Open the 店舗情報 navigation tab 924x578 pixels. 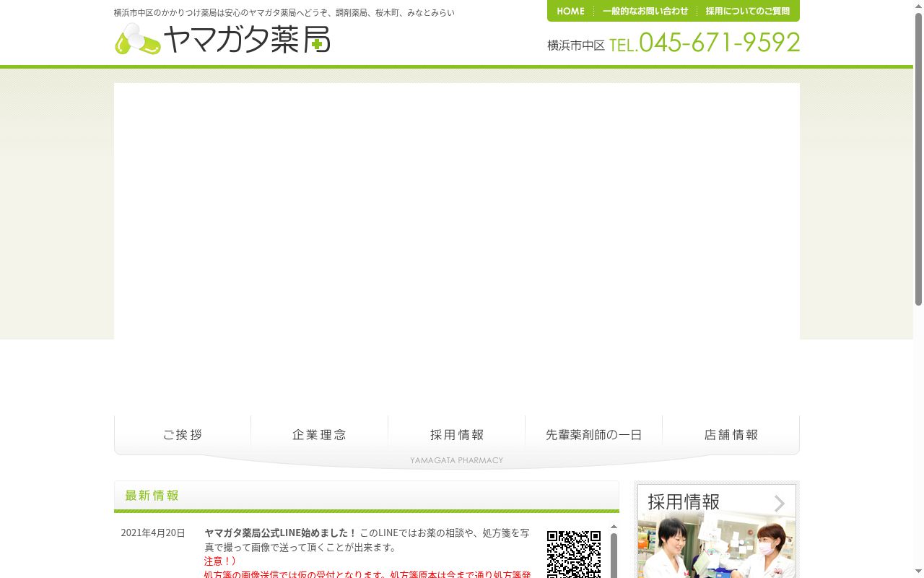tap(731, 435)
